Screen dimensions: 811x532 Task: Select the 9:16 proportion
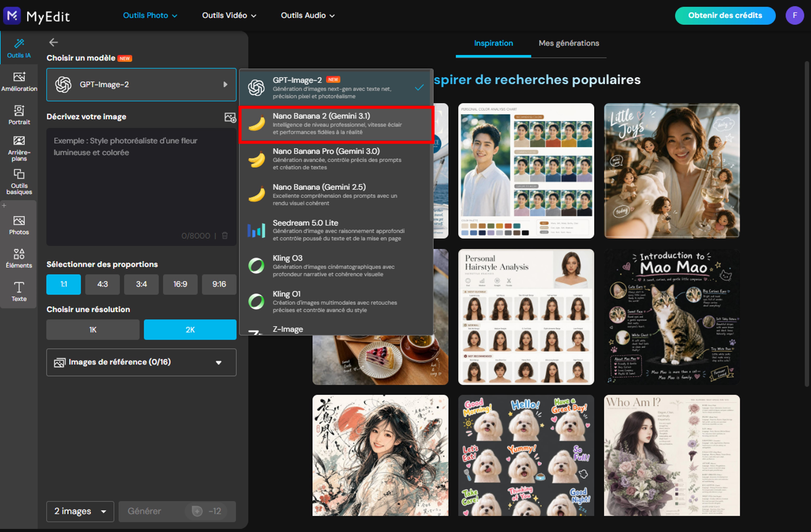pos(219,284)
